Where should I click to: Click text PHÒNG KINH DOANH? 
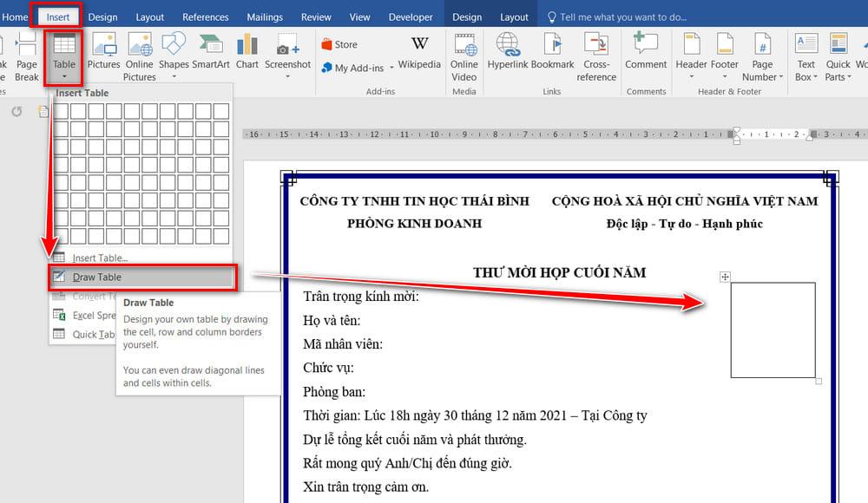pyautogui.click(x=415, y=224)
